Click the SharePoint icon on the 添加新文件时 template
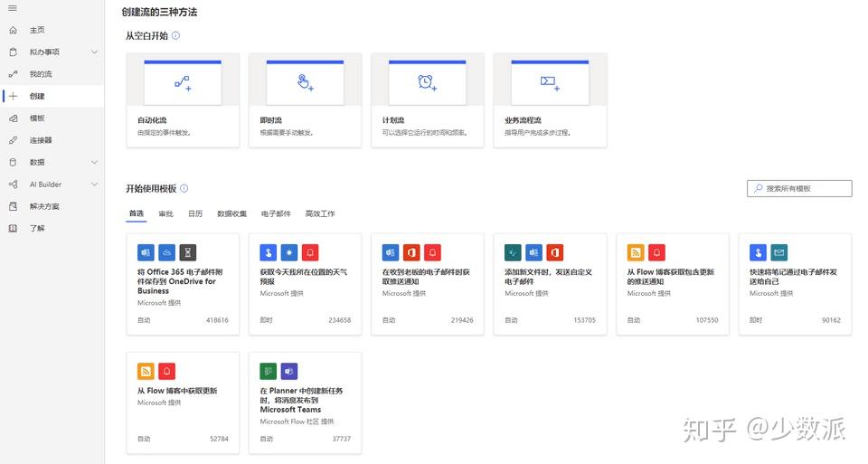 pyautogui.click(x=514, y=252)
